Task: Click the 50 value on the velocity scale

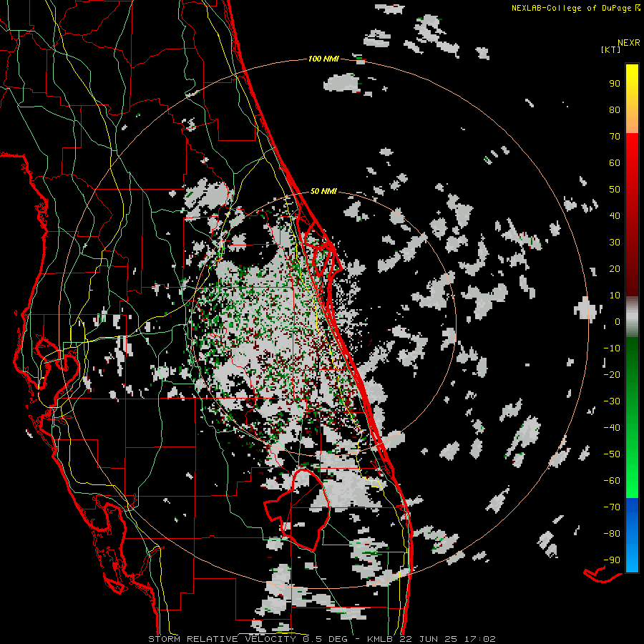Action: point(615,190)
